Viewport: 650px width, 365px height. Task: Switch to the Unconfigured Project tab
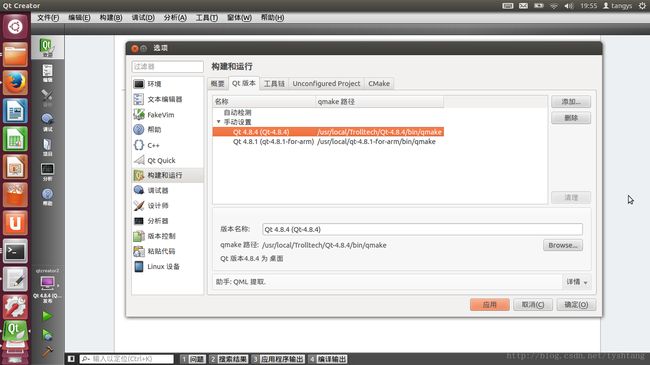point(326,84)
